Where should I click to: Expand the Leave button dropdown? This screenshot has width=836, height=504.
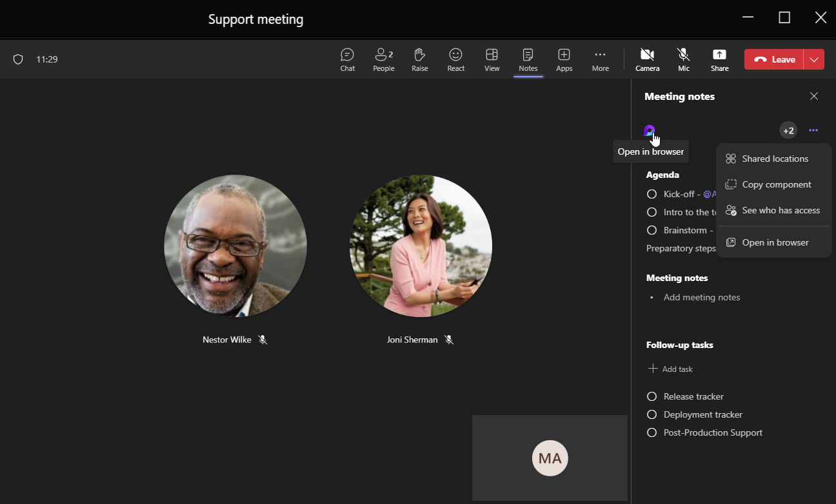[813, 59]
